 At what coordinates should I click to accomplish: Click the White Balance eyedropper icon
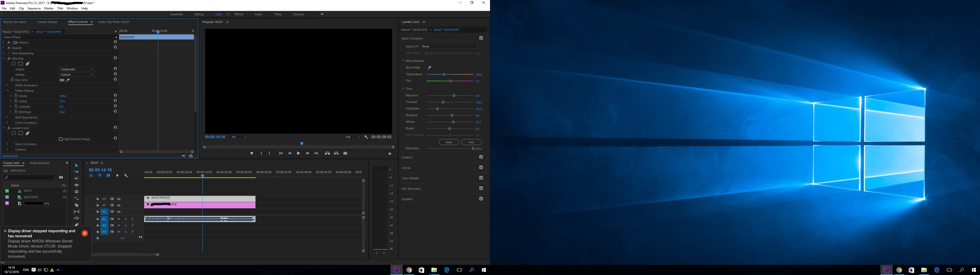[429, 68]
